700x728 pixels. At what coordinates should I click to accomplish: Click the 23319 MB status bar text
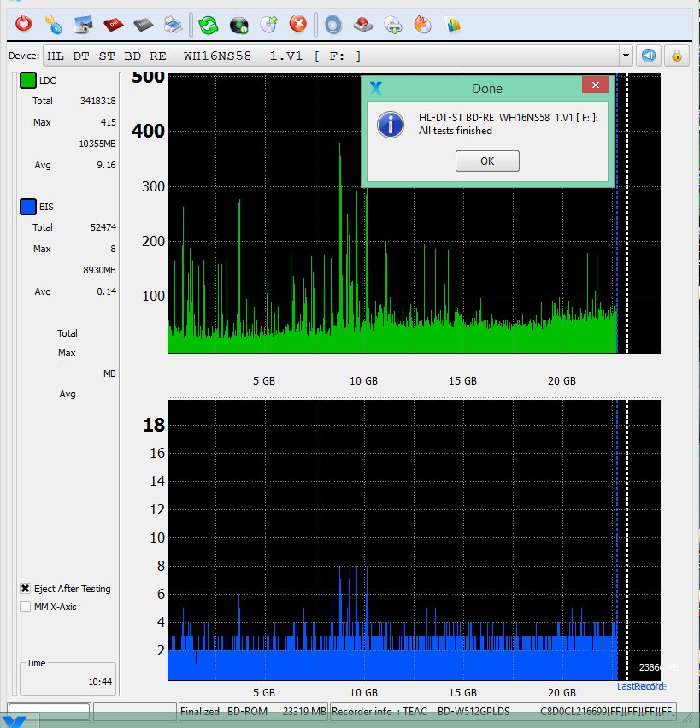click(304, 711)
